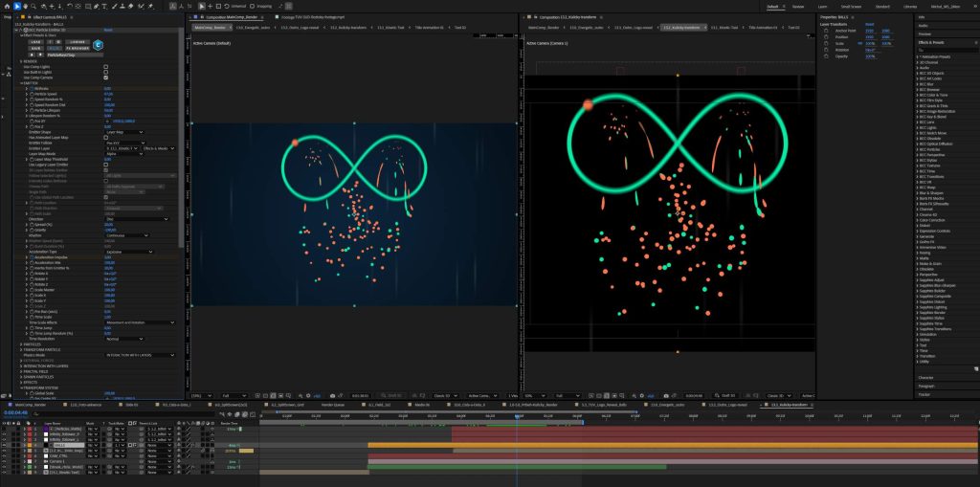Select the Selection (arrow) tool
This screenshot has width=980, height=487.
click(x=16, y=6)
